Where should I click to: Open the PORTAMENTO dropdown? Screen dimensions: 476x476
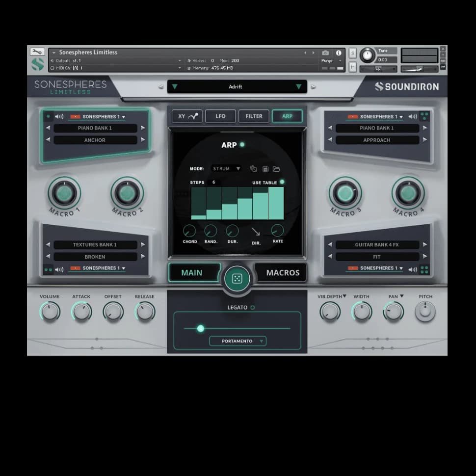pos(237,341)
